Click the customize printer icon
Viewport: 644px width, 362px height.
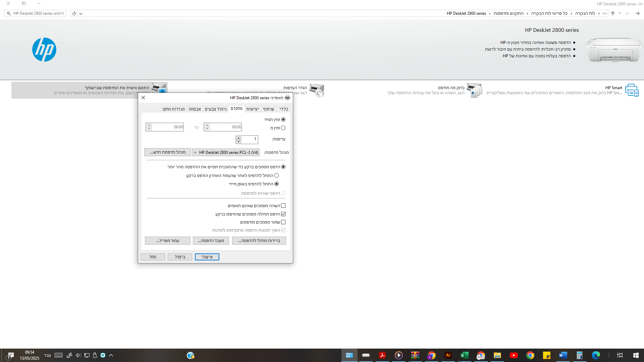159,88
